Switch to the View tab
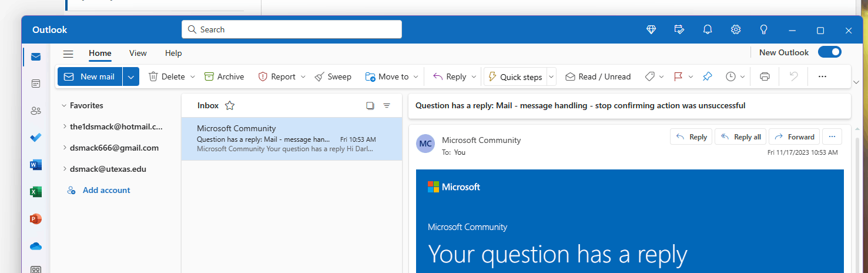Screen dimensions: 868x273 138,53
